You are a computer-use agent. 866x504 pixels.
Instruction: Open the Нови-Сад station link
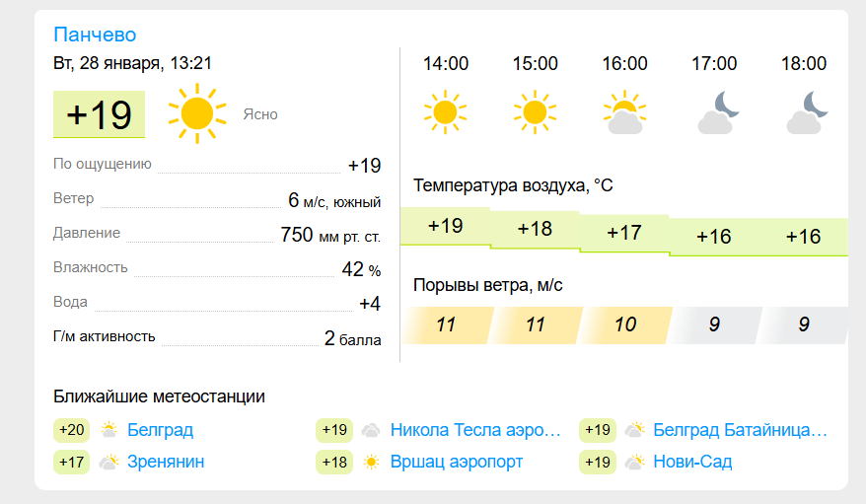tap(692, 462)
